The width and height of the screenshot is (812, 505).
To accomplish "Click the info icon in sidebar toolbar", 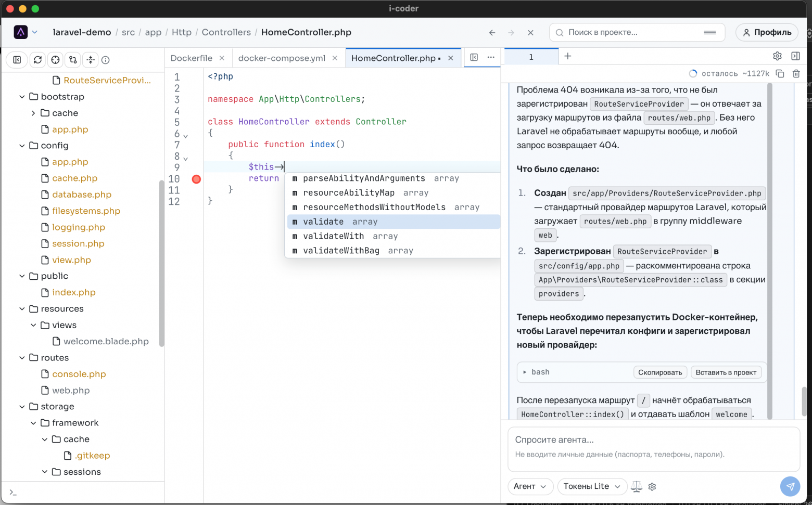I will coord(106,60).
